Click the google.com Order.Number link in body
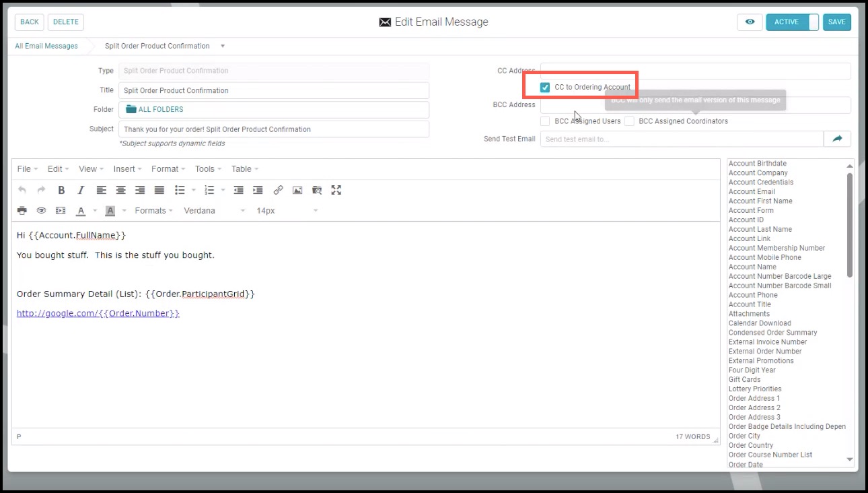The width and height of the screenshot is (868, 493). click(98, 313)
